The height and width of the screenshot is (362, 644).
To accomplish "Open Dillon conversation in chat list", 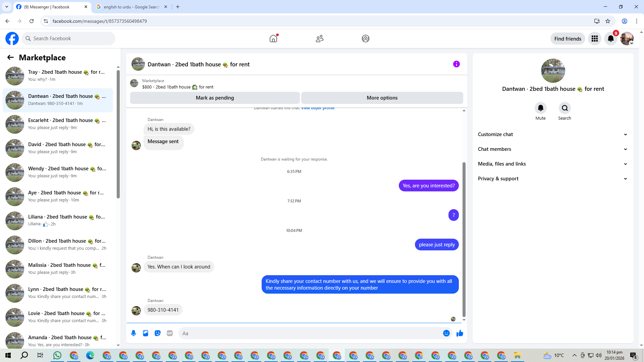I will pyautogui.click(x=58, y=245).
